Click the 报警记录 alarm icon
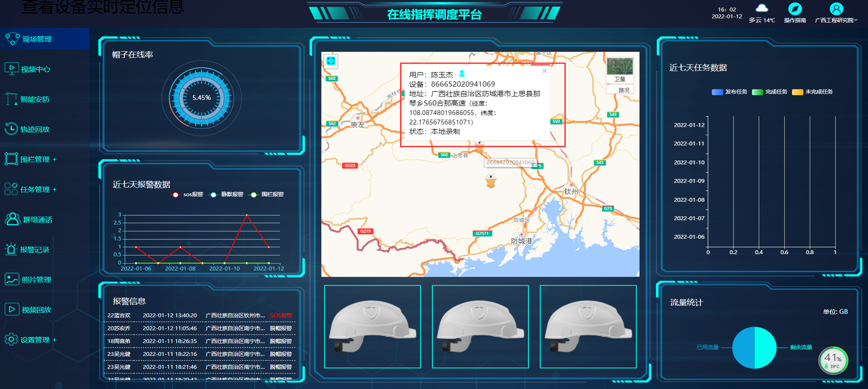The image size is (868, 389). (11, 249)
